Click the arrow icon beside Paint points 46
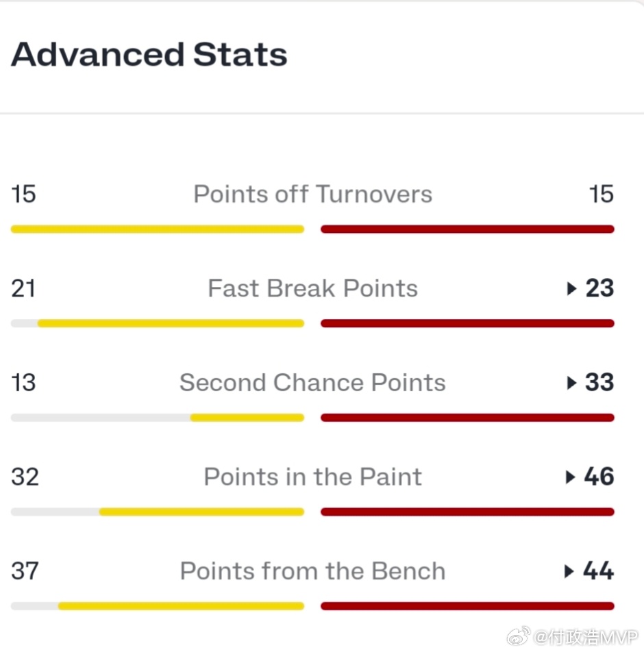This screenshot has width=644, height=652. [571, 477]
